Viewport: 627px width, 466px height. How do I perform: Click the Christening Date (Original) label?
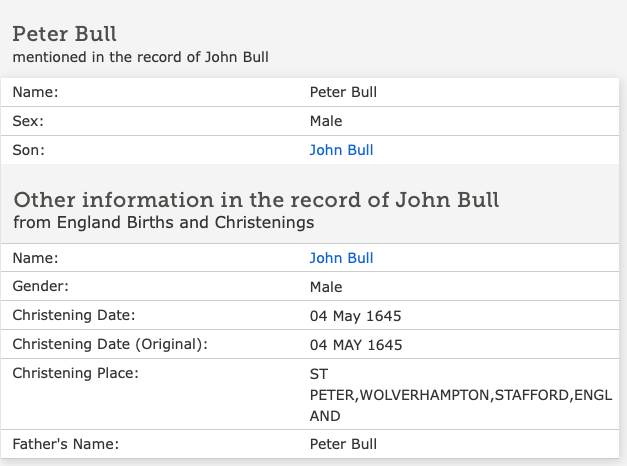[x=110, y=344]
